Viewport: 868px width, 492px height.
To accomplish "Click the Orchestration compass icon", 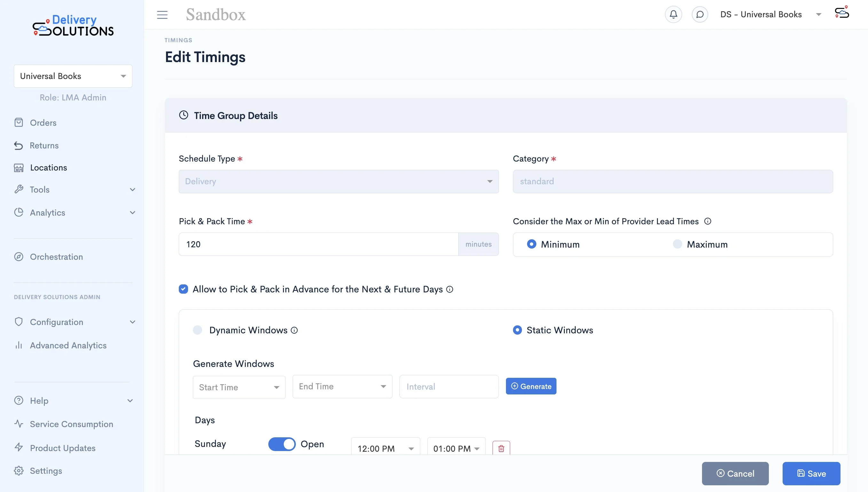I will coord(19,257).
